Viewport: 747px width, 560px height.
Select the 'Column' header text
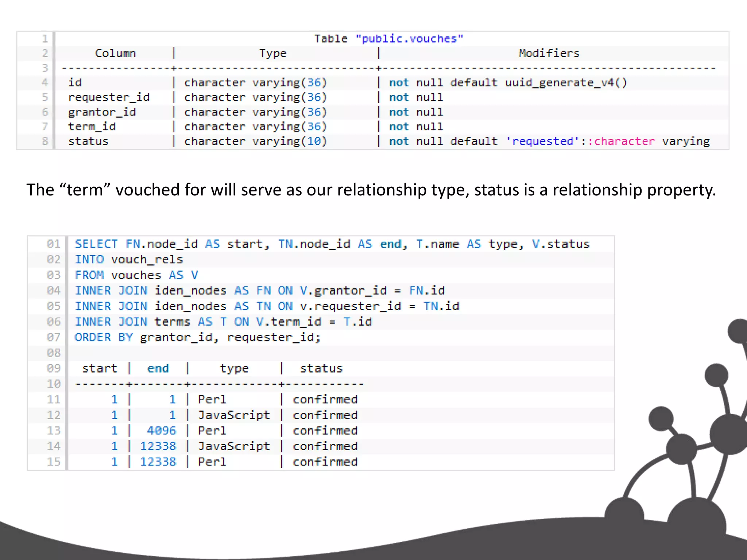click(116, 53)
